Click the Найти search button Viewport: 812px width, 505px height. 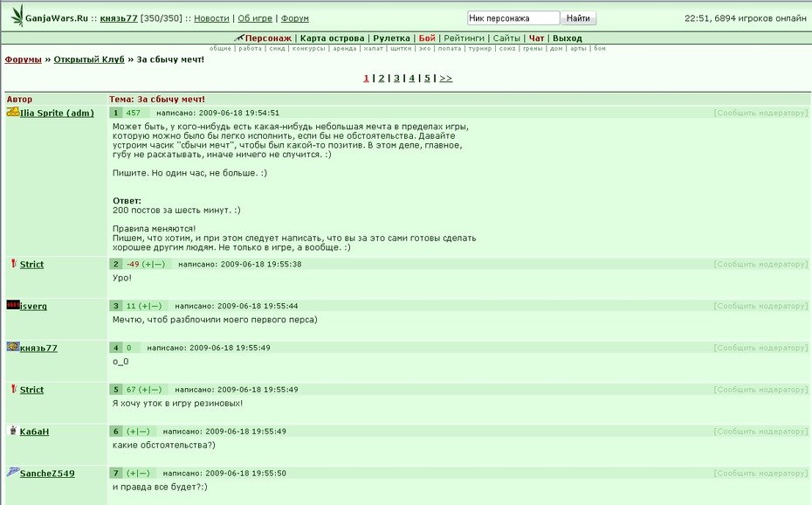pos(578,18)
